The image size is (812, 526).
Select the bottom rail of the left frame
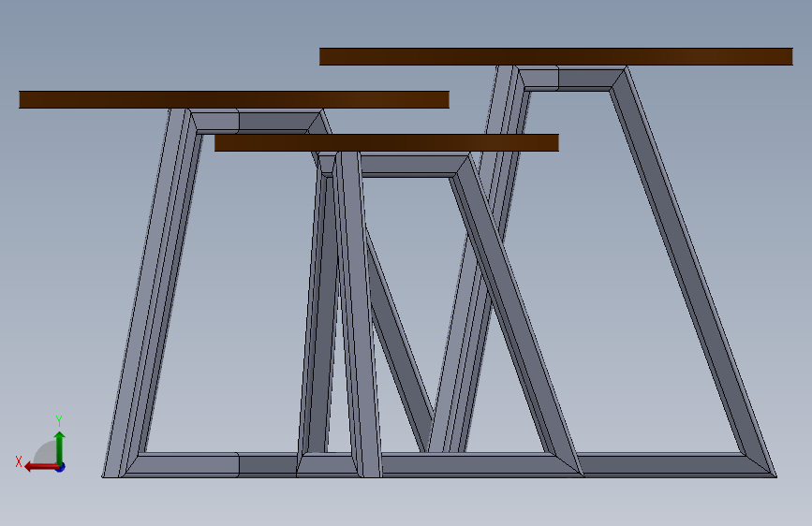click(x=213, y=464)
